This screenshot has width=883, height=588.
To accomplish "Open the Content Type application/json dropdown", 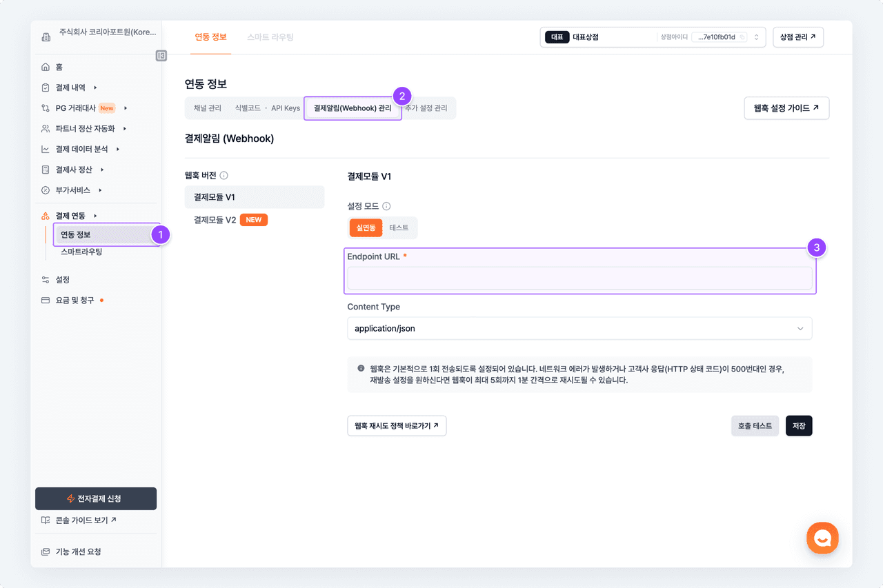I will click(x=579, y=329).
